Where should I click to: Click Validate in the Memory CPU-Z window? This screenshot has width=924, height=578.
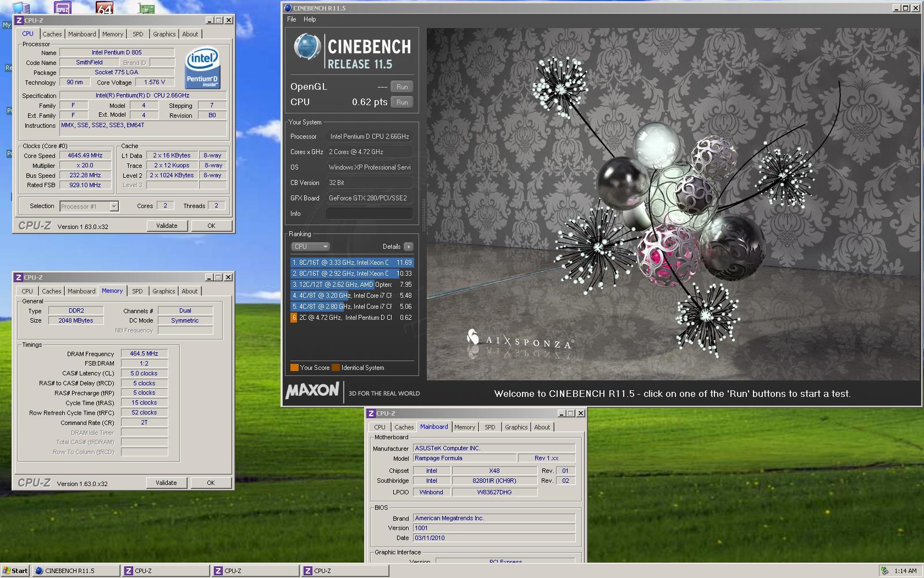166,483
